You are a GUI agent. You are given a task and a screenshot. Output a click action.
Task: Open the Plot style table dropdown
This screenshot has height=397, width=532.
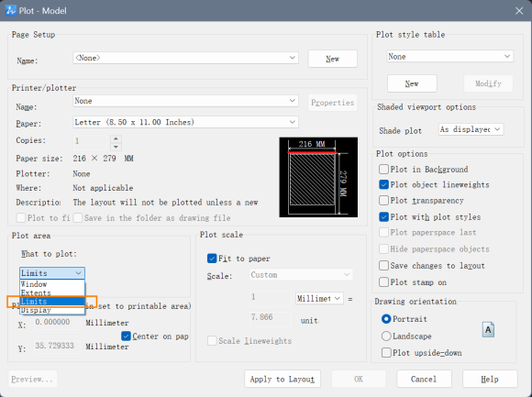[449, 56]
